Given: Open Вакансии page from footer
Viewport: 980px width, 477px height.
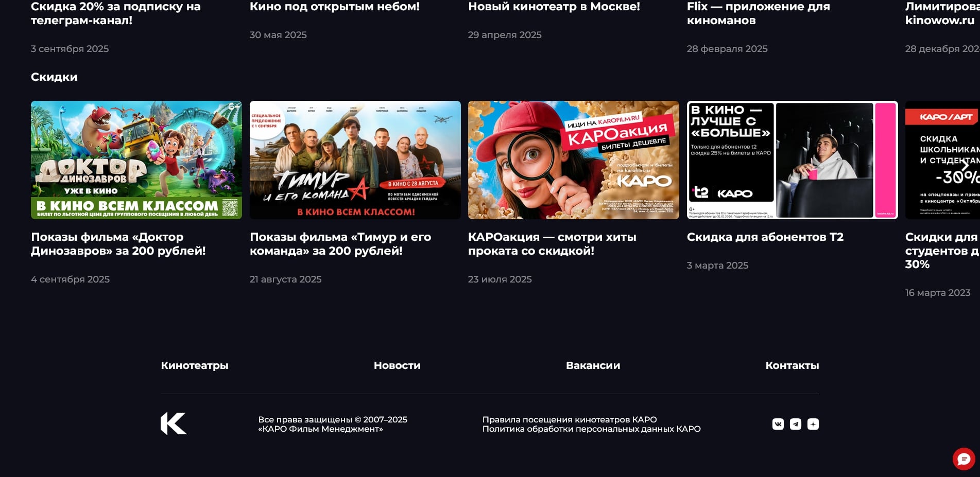Looking at the screenshot, I should point(593,365).
